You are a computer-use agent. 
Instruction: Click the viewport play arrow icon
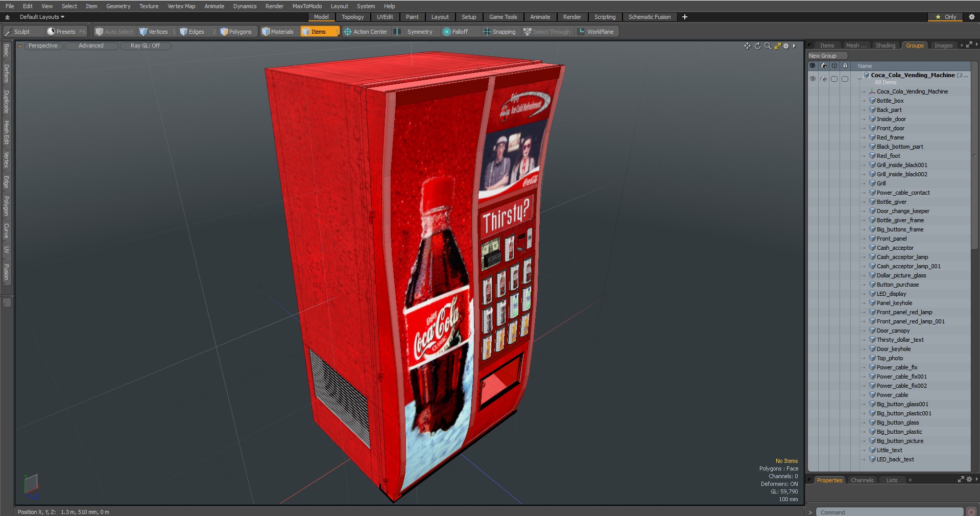coord(794,46)
